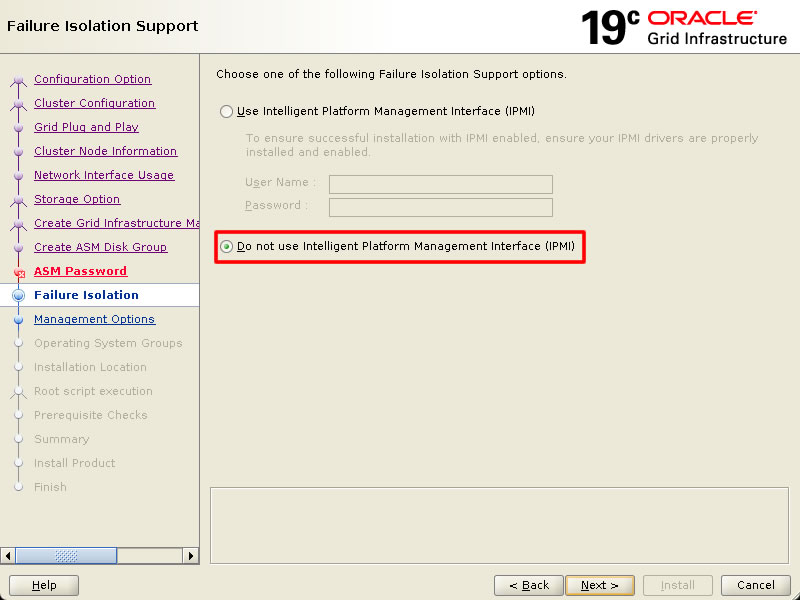Click the Management Options step bullet
This screenshot has width=800, height=600.
[x=18, y=319]
